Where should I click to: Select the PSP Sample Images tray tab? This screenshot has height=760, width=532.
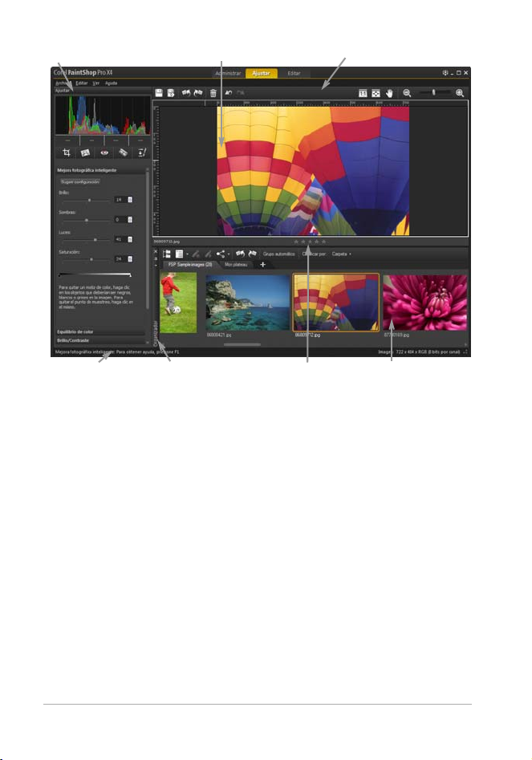click(x=189, y=265)
